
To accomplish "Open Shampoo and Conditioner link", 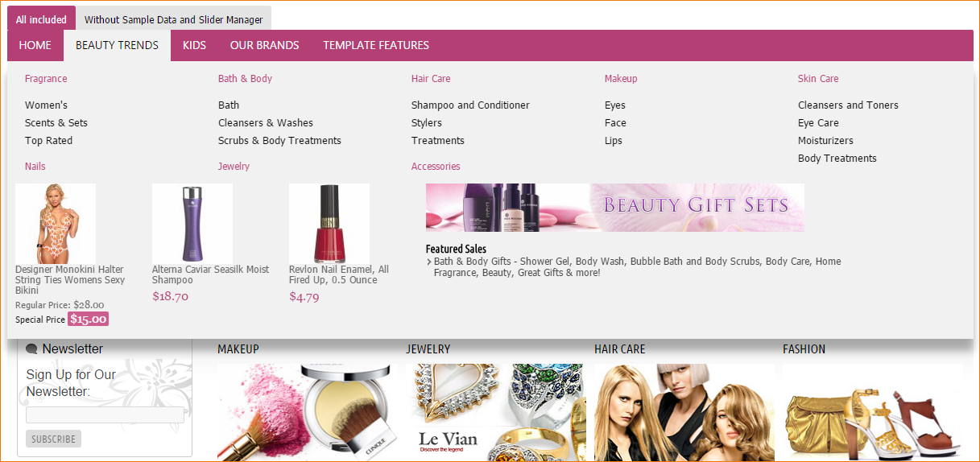I will pos(470,105).
